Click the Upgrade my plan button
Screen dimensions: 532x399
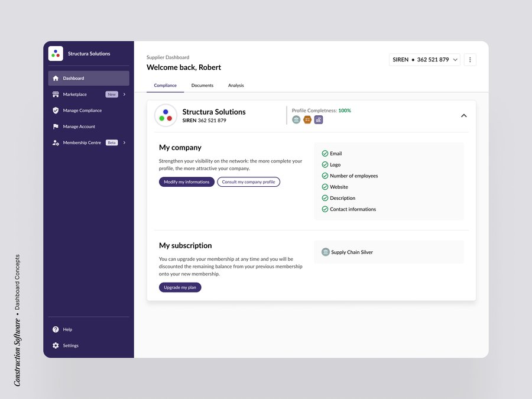pyautogui.click(x=180, y=287)
